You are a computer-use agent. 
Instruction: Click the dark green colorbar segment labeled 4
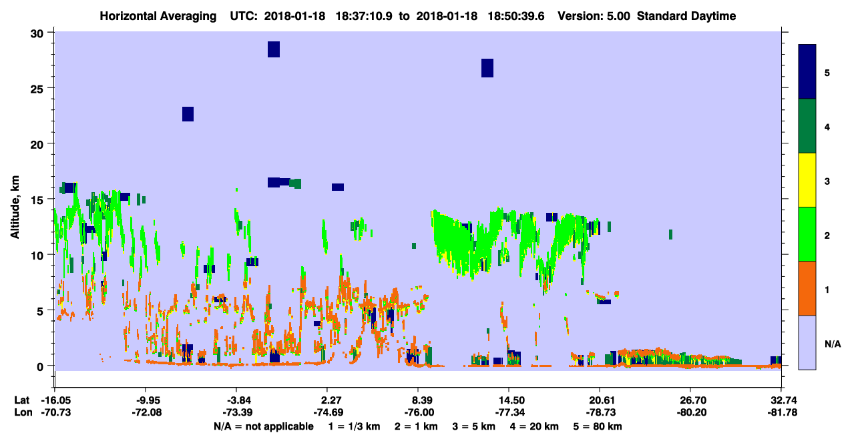[807, 126]
